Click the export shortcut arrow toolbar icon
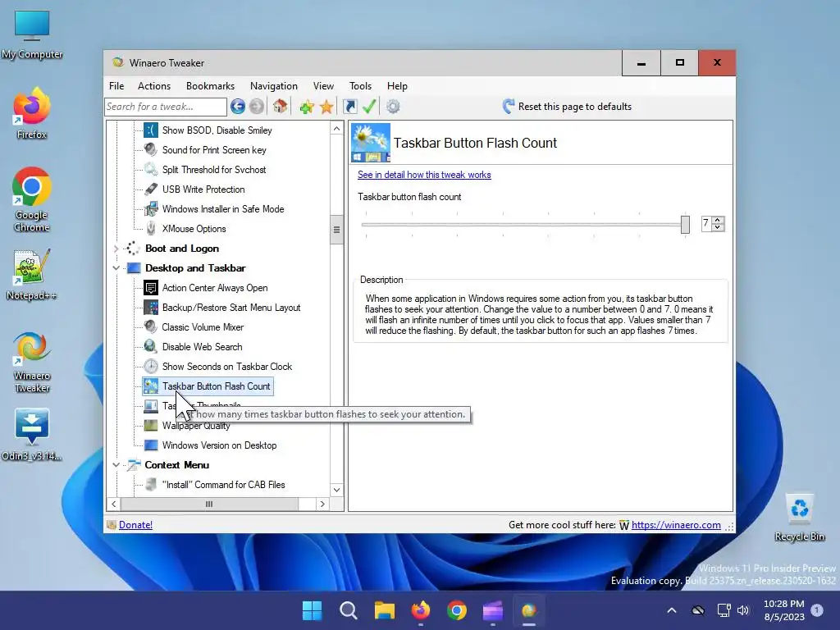This screenshot has width=840, height=630. (x=349, y=107)
